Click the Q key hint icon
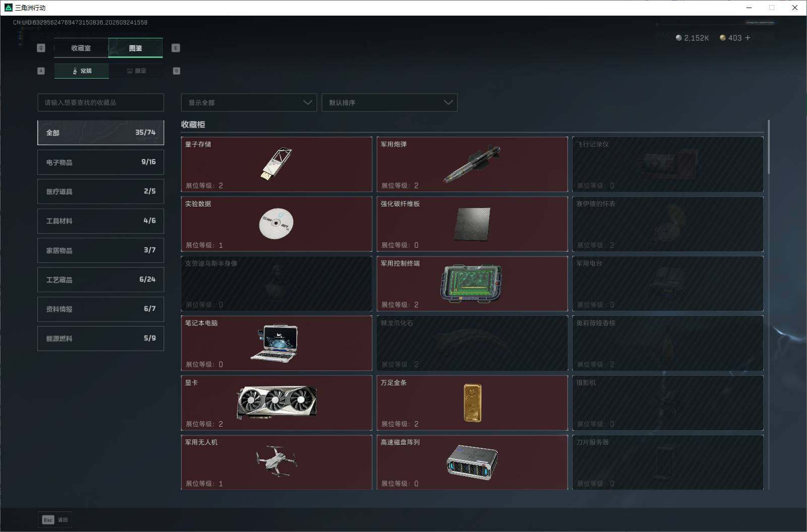807x532 pixels. 41,48
